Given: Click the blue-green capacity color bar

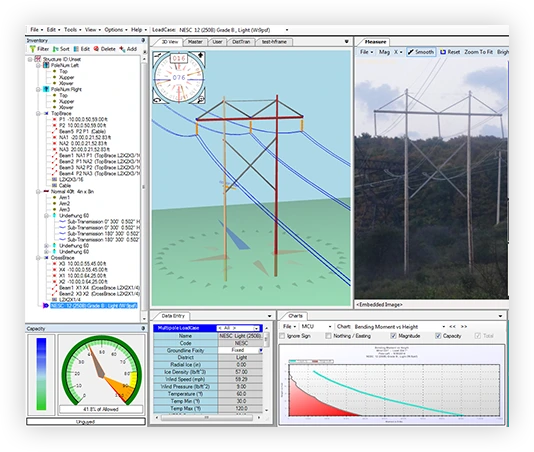Looking at the screenshot, I should click(x=41, y=374).
